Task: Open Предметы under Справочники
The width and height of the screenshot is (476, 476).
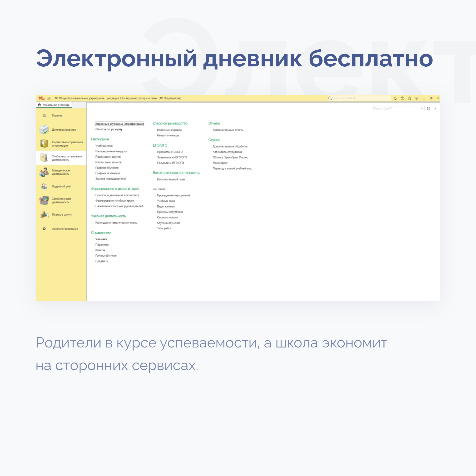Action: click(x=102, y=261)
